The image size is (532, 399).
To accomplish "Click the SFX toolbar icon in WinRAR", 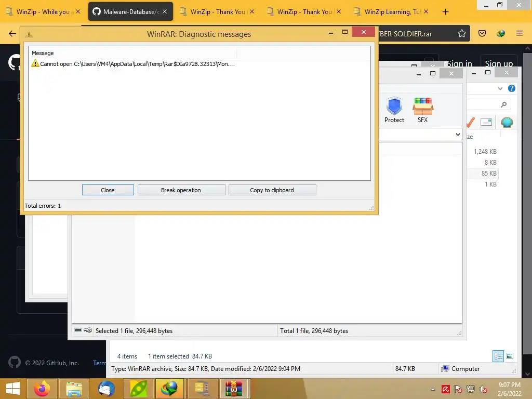I will click(x=422, y=106).
